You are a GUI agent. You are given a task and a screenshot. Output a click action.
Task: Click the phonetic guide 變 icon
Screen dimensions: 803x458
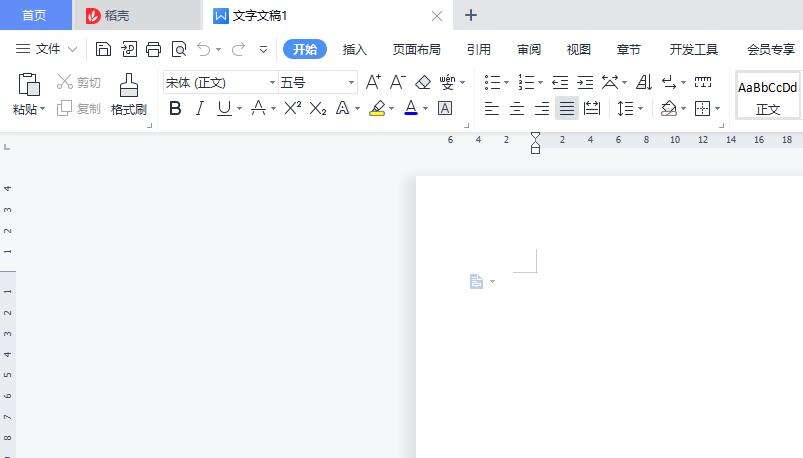[x=447, y=82]
